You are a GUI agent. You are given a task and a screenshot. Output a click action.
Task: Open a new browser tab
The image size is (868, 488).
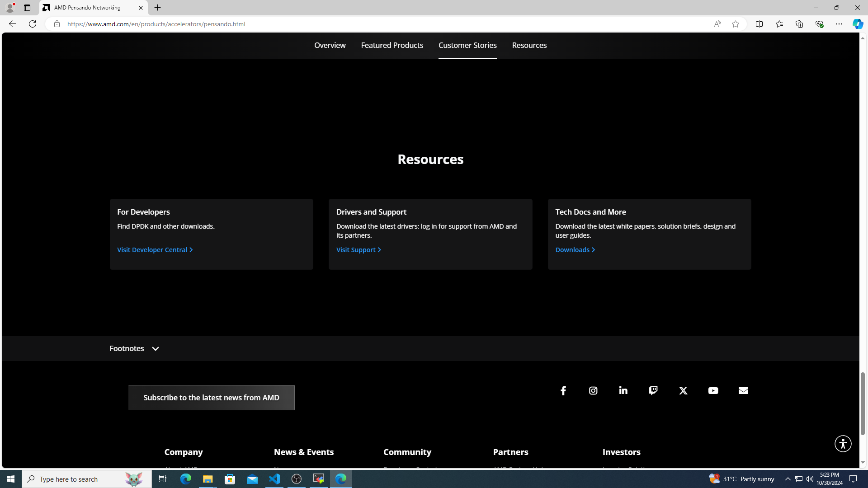point(157,8)
